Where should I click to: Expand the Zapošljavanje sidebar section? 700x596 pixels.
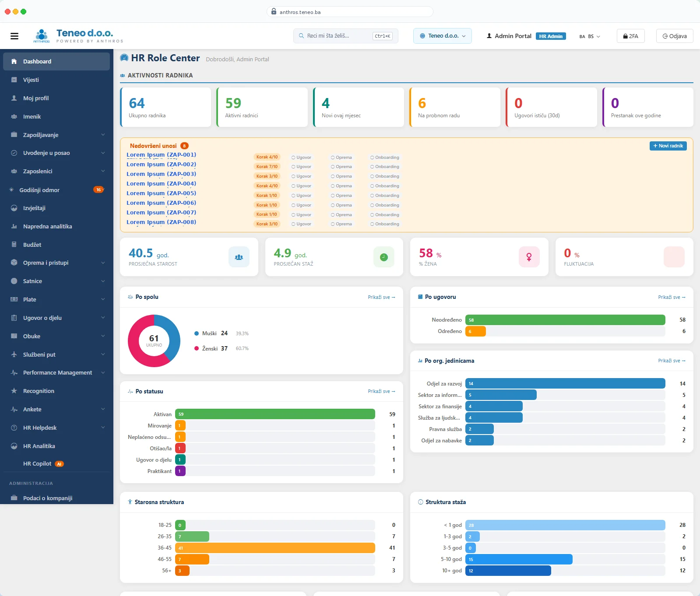(56, 135)
